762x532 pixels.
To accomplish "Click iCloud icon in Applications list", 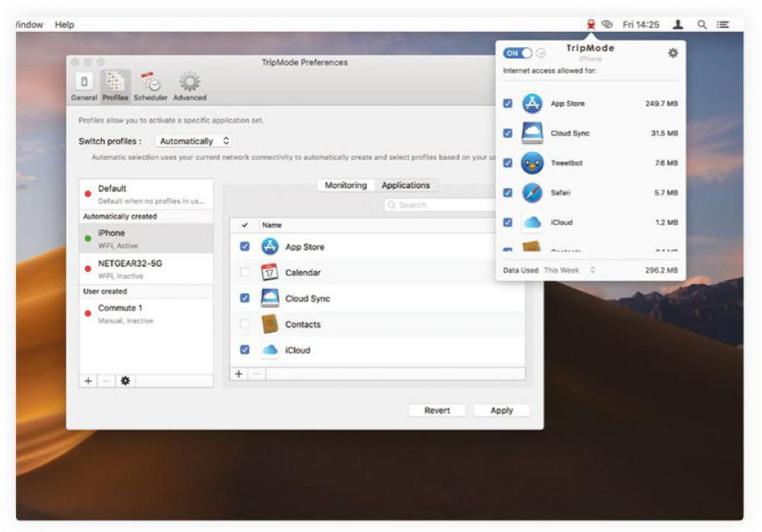I will (270, 350).
